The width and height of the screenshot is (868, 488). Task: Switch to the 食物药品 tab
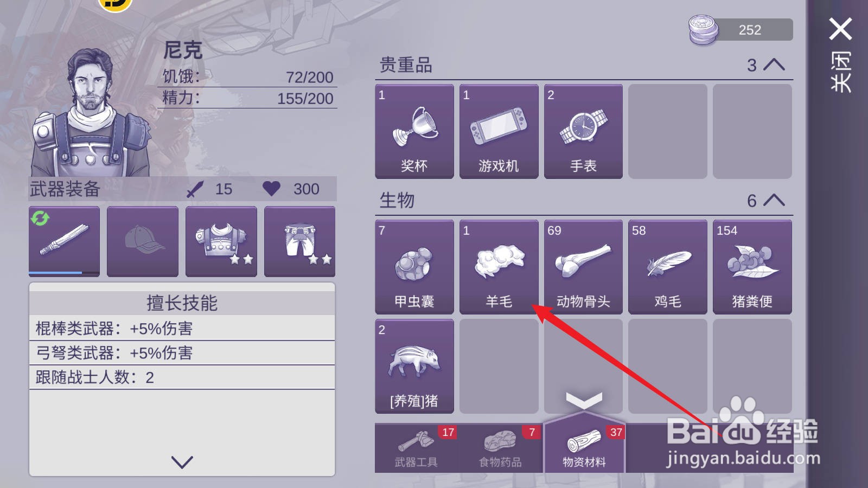tap(500, 448)
